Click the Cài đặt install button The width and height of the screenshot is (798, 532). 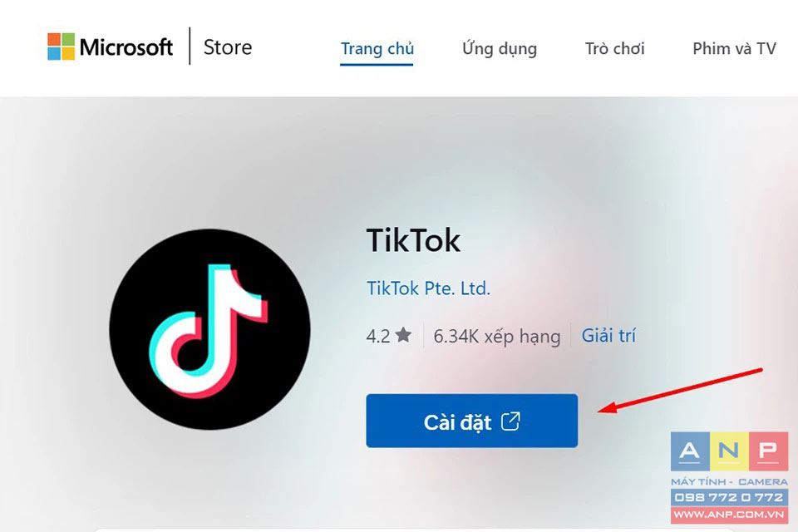point(472,421)
